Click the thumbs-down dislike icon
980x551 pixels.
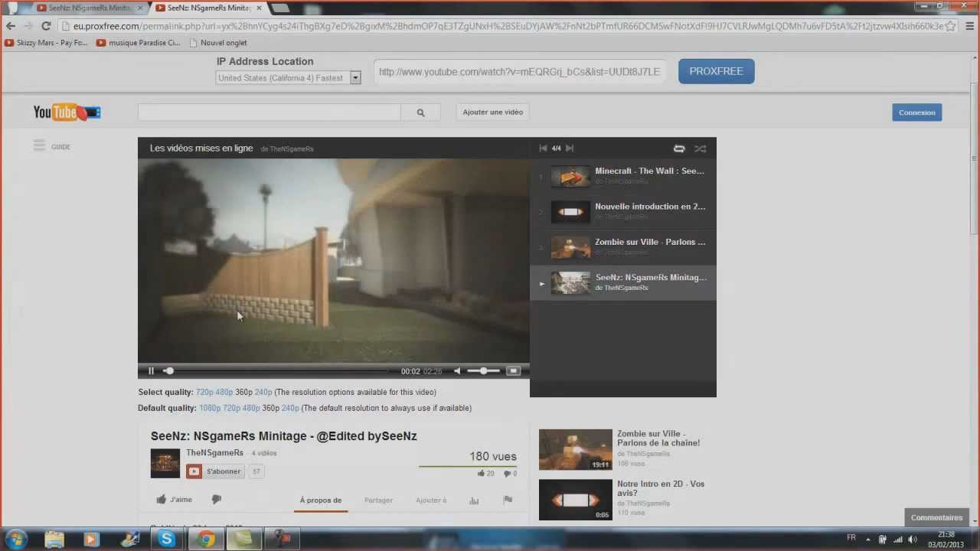(x=217, y=500)
